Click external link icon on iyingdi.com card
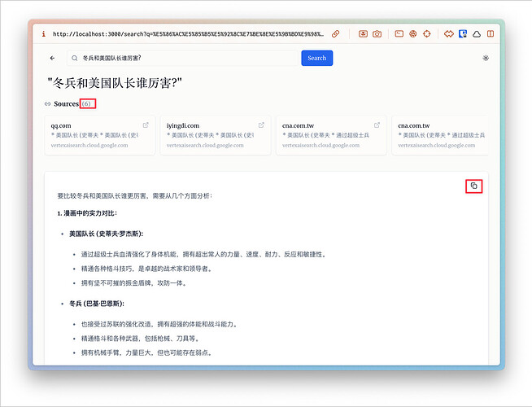 (x=261, y=125)
